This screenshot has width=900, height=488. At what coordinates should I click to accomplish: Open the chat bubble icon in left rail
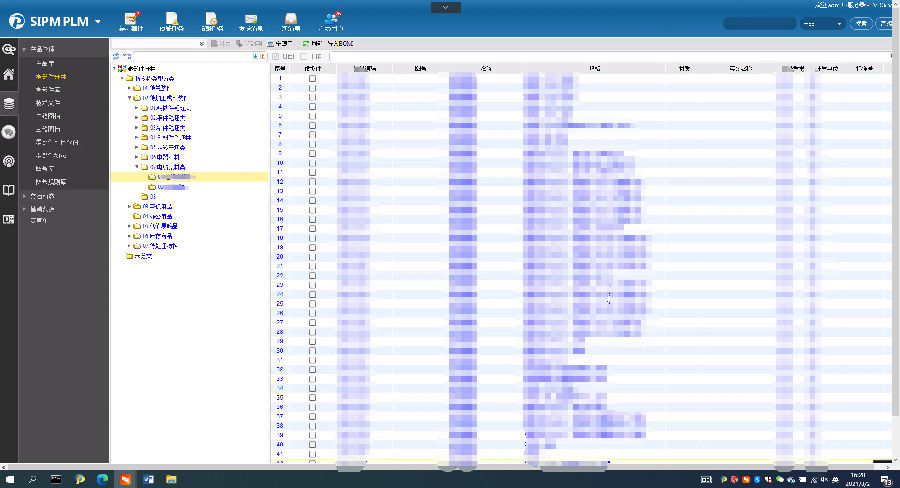coord(9,132)
